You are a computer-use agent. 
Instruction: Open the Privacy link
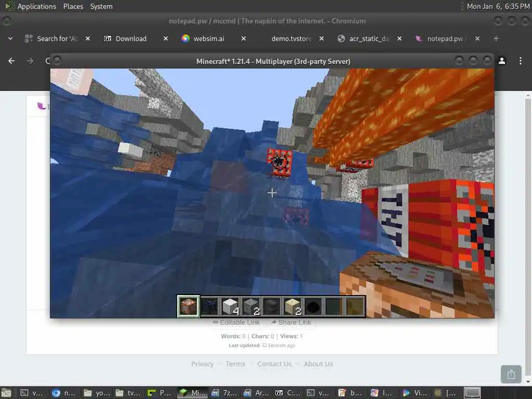tap(202, 364)
